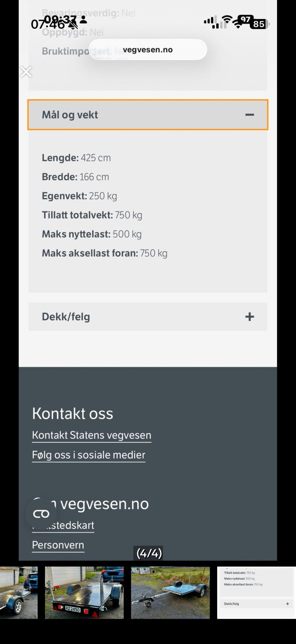Screen dimensions: 296x644
Task: Open Kontakt Statens vegvesen link
Action: (x=92, y=436)
